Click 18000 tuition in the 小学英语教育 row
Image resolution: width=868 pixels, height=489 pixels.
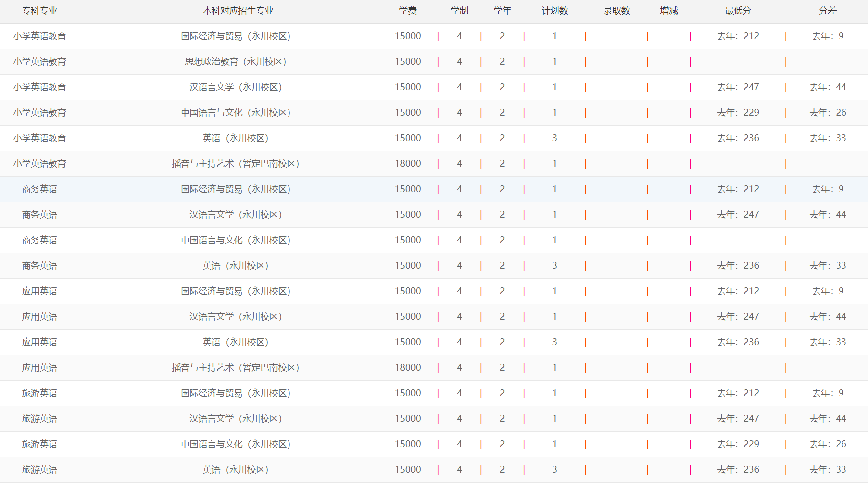coord(408,164)
